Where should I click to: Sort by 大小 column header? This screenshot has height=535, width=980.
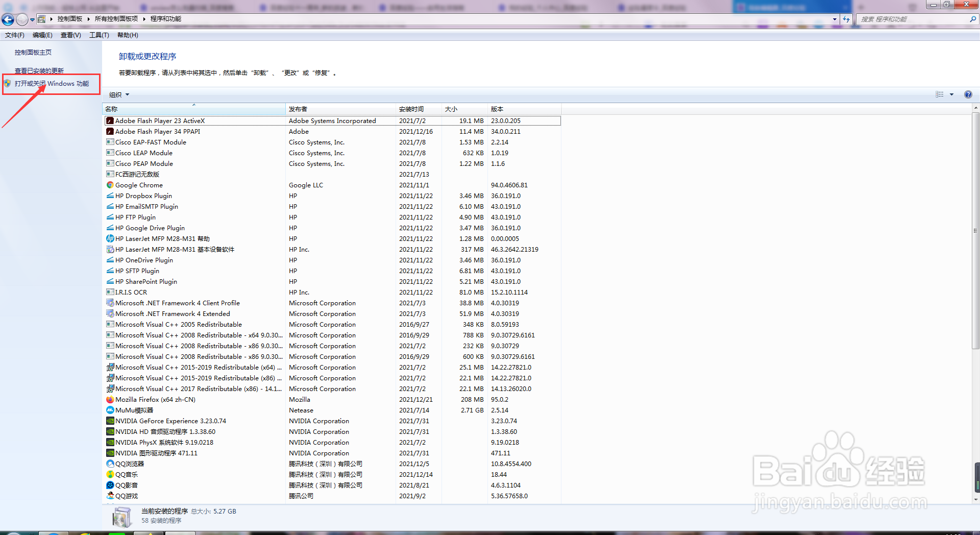pyautogui.click(x=464, y=109)
